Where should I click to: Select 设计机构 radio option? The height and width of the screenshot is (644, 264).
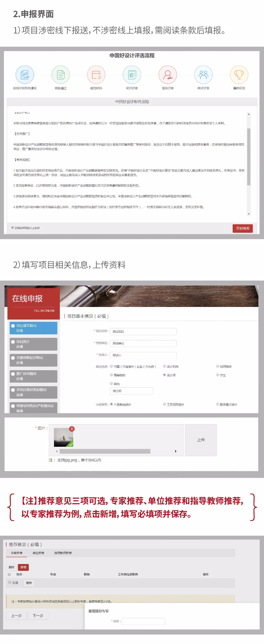pos(164,366)
